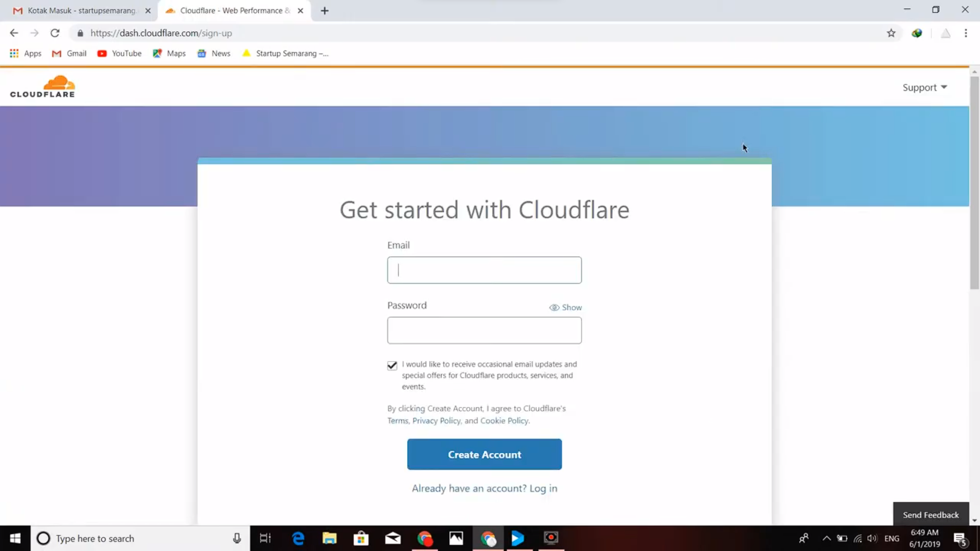Viewport: 980px width, 551px height.
Task: Click the grey triangle extension icon
Action: [946, 33]
